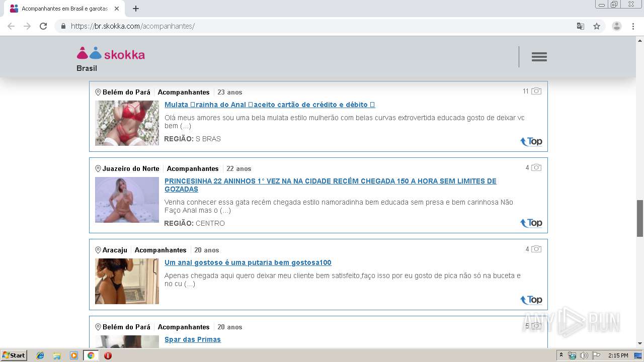Click location pin beside Juazeiro do Norte
Screen dimensions: 644x362
click(x=98, y=168)
